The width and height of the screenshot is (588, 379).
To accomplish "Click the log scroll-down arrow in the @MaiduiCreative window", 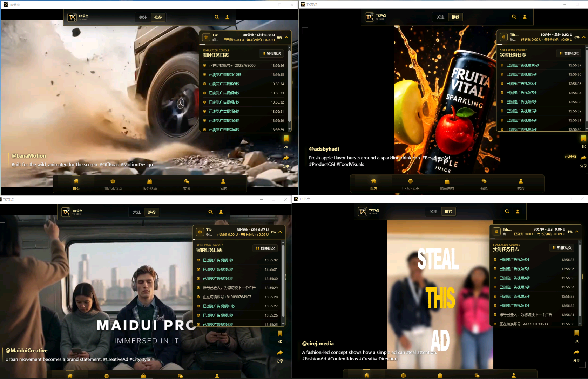I will [283, 324].
